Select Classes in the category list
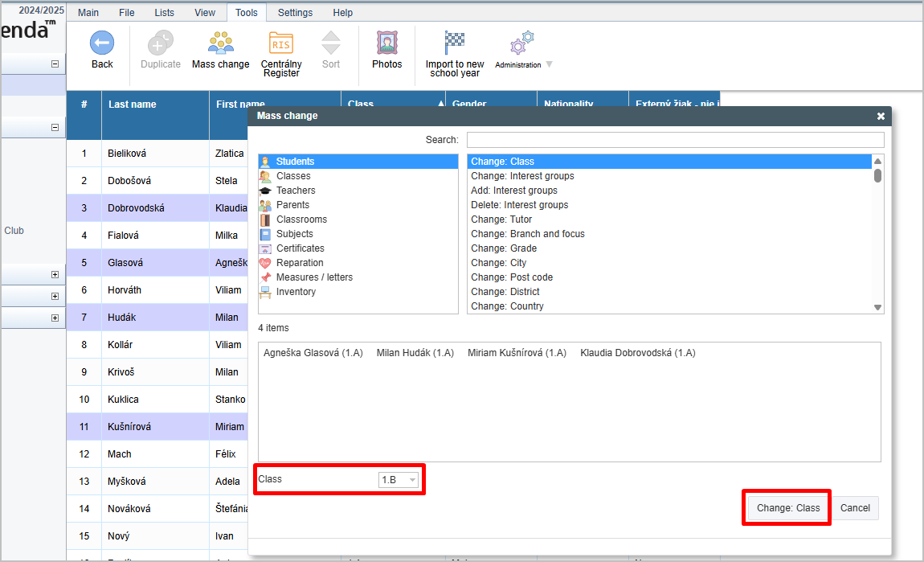 358,176
